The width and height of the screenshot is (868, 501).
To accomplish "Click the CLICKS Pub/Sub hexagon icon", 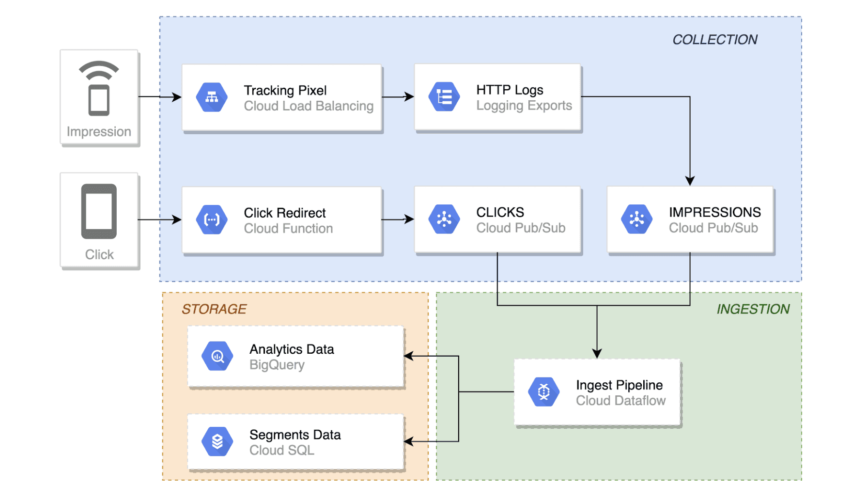I will point(444,219).
